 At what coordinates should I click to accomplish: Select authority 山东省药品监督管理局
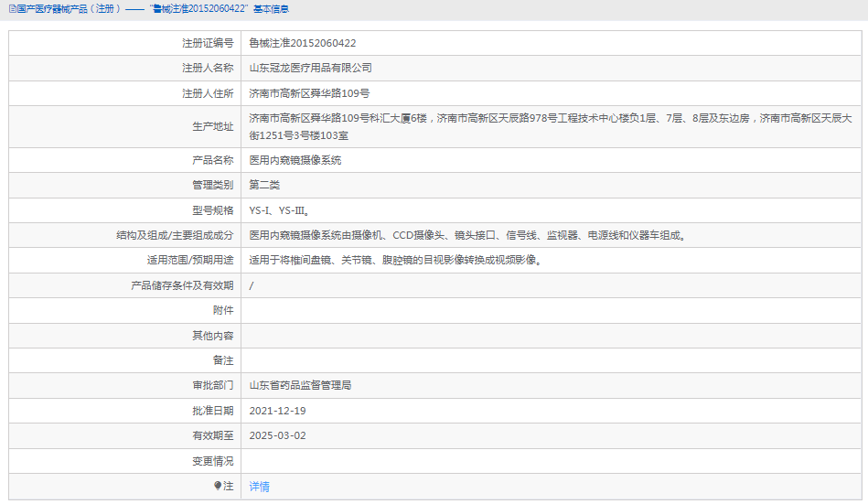[300, 385]
